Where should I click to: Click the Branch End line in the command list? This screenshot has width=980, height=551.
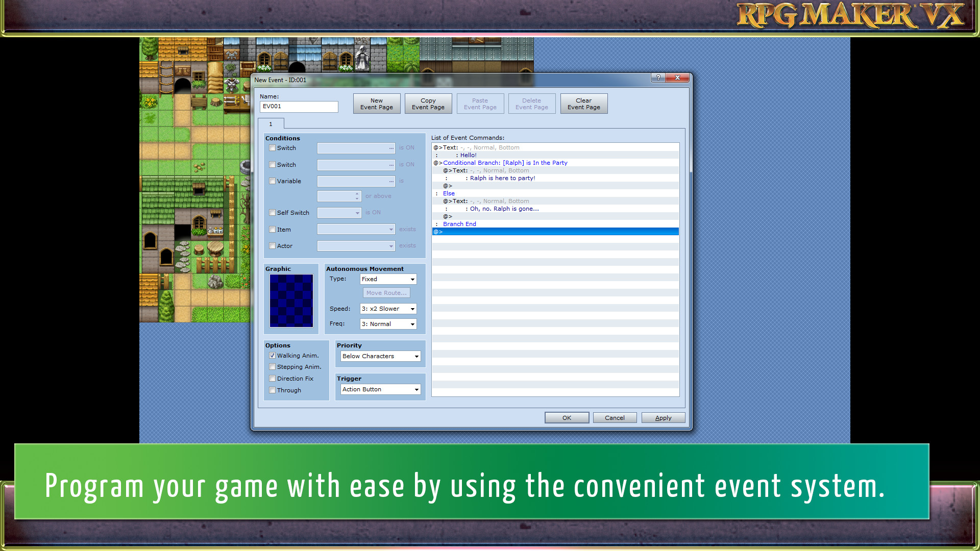point(459,223)
